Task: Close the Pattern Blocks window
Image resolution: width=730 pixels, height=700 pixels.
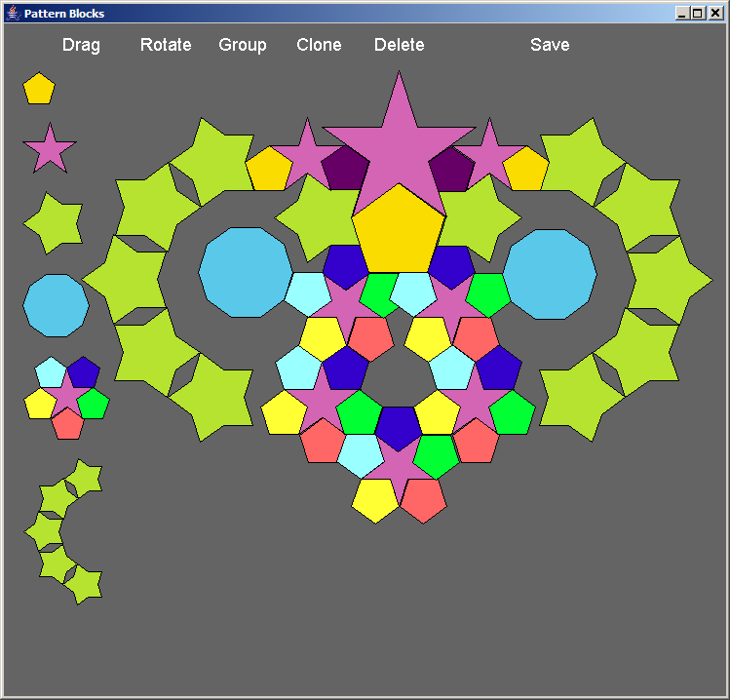Action: tap(715, 13)
